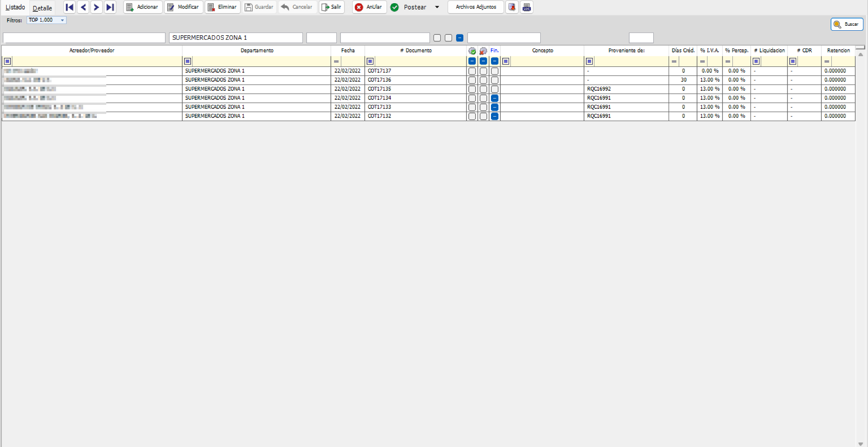
Task: Click the export document icon beside Archivos Adjuntos
Action: (x=511, y=7)
